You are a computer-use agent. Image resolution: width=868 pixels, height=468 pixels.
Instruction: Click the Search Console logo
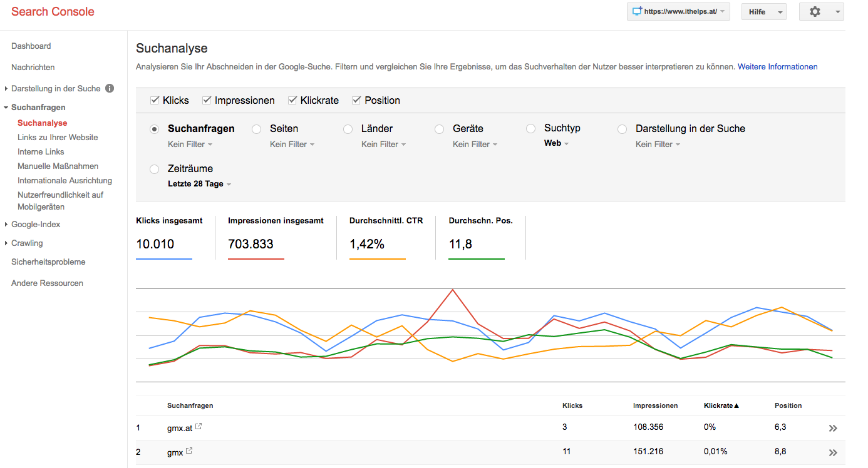pos(53,11)
